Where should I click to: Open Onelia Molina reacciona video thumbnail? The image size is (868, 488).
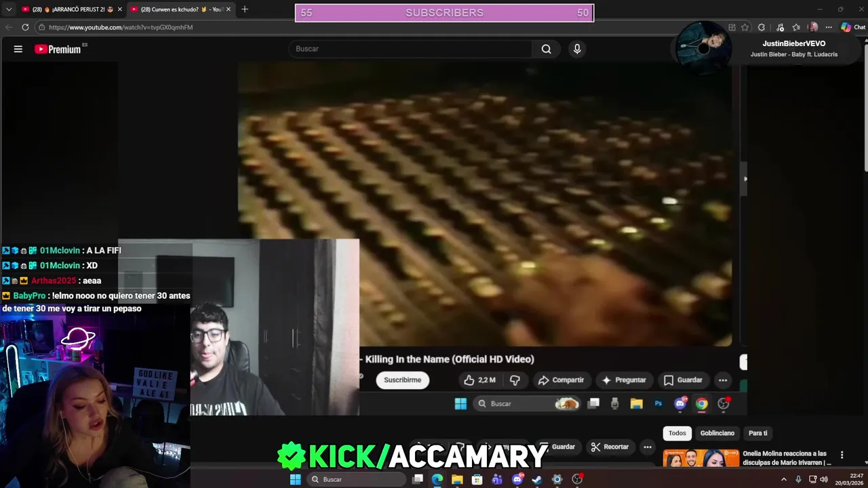701,458
